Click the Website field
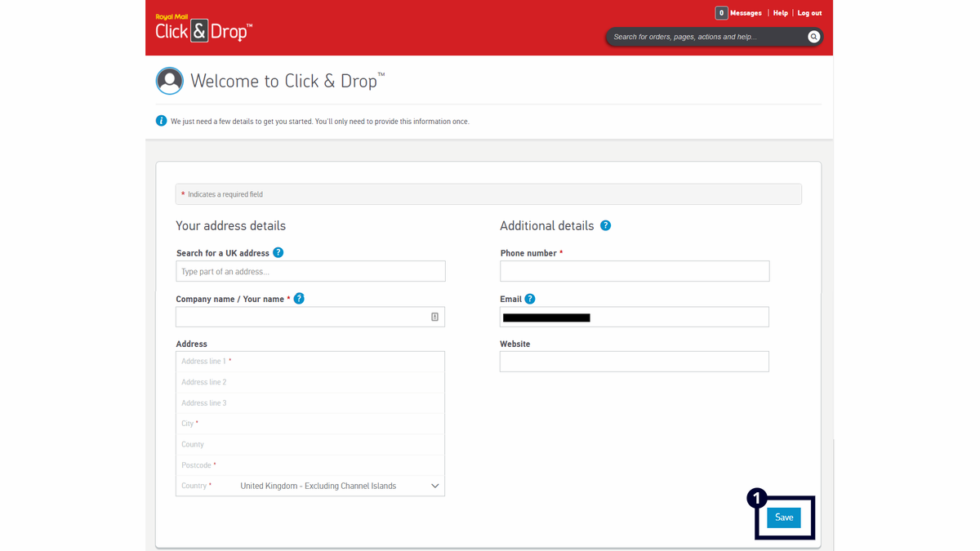The image size is (980, 551). tap(635, 362)
